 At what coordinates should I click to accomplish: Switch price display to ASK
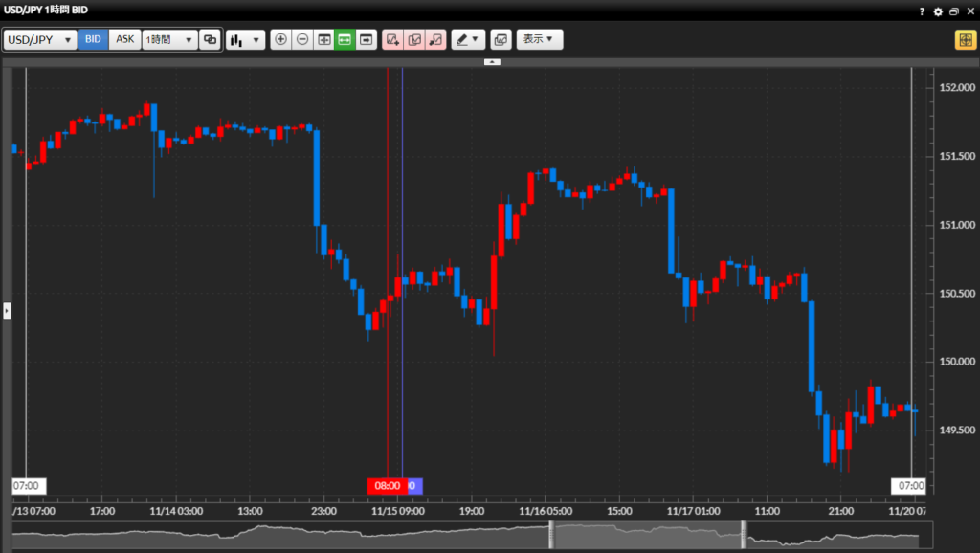pos(125,40)
